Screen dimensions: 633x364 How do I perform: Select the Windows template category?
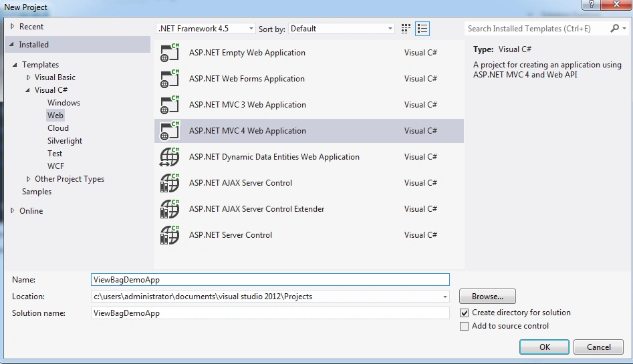click(x=64, y=102)
